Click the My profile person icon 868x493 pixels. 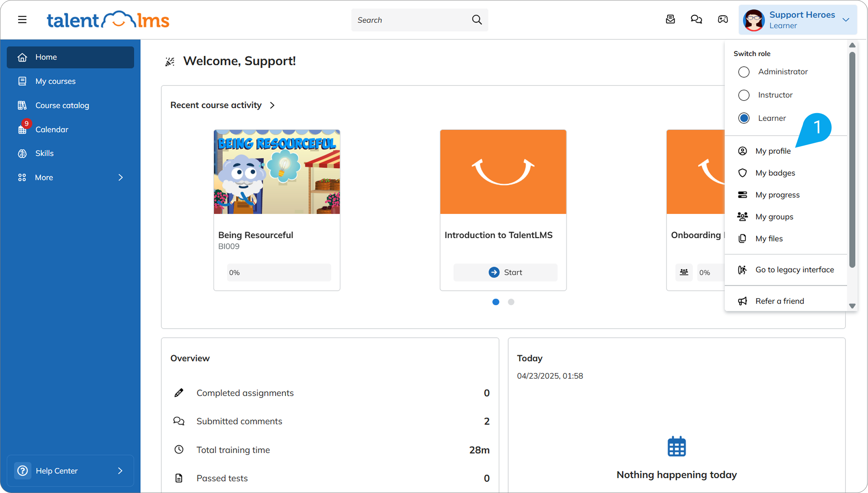(x=742, y=151)
